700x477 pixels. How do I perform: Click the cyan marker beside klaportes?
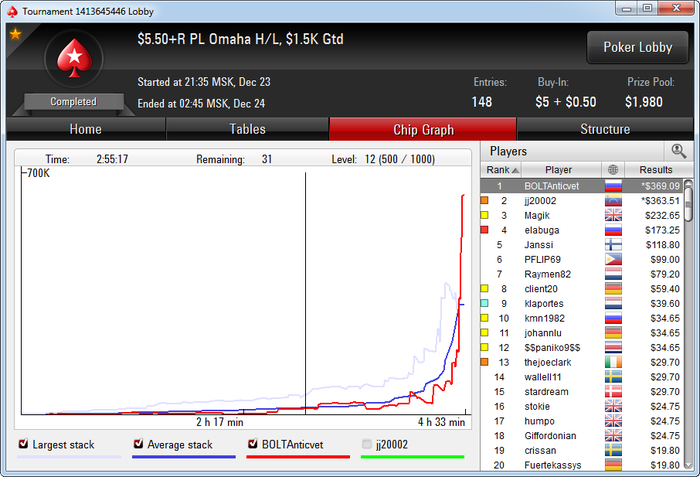484,303
